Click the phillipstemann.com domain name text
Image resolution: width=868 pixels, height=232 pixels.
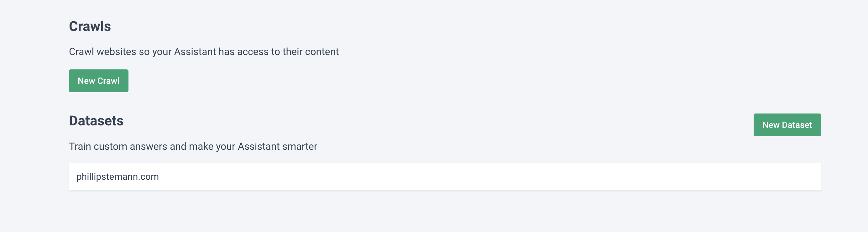tap(117, 177)
